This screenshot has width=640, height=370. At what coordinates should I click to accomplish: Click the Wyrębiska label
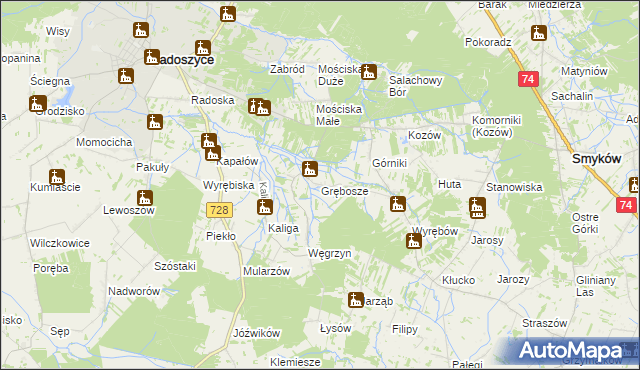(x=229, y=185)
